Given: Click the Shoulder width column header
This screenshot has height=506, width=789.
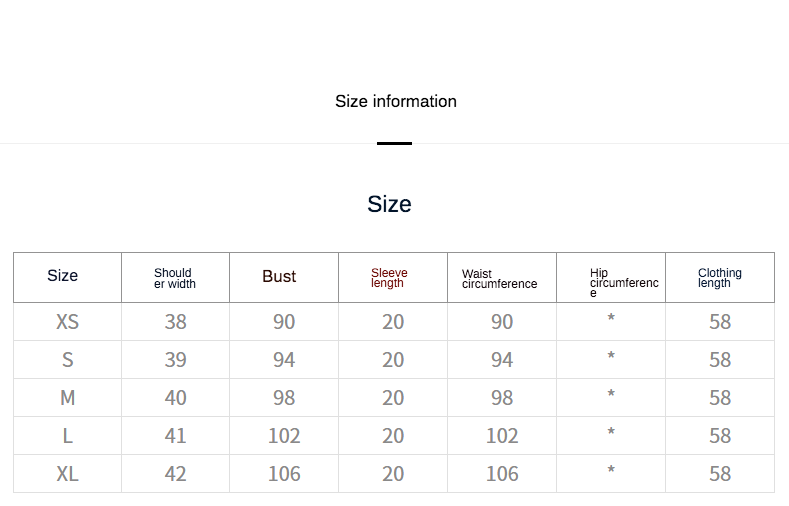Looking at the screenshot, I should (174, 278).
